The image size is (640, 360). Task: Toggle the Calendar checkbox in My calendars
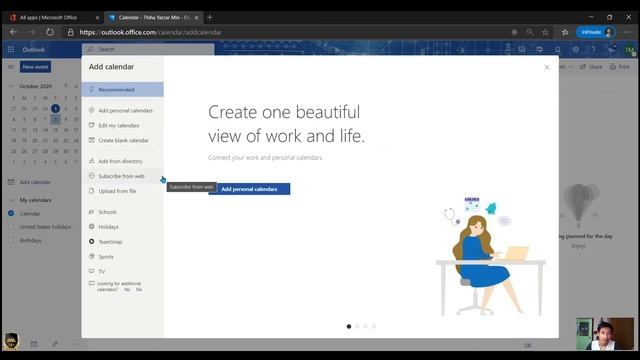11,213
